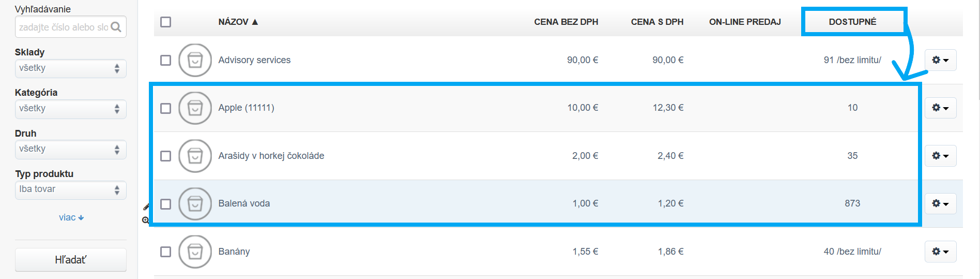Image resolution: width=980 pixels, height=279 pixels.
Task: Open gear menu for Arašidy row
Action: (x=940, y=156)
